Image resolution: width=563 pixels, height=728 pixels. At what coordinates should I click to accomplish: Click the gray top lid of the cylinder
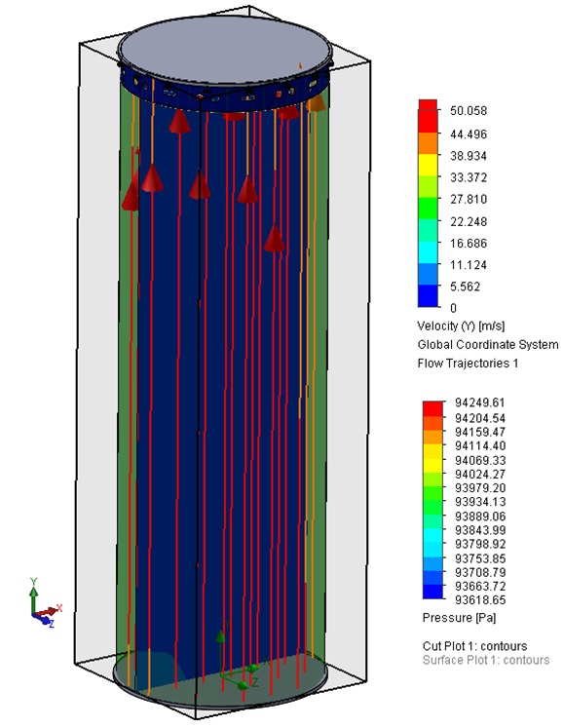point(225,50)
